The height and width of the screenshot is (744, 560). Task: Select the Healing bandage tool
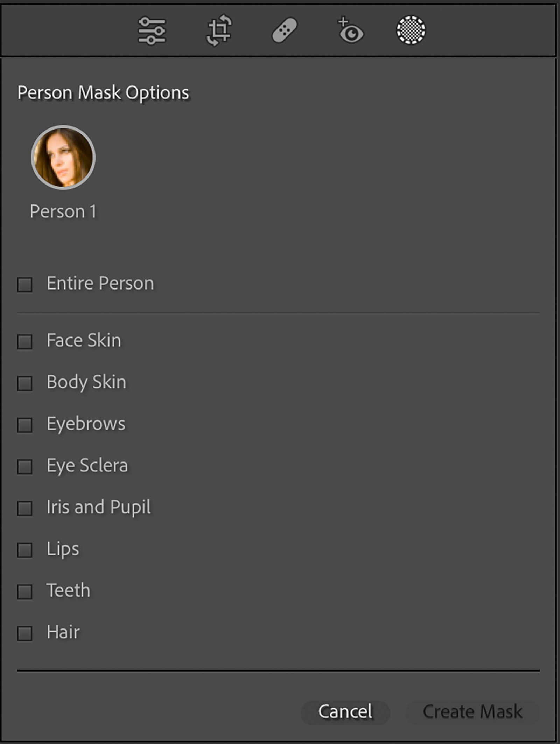285,30
